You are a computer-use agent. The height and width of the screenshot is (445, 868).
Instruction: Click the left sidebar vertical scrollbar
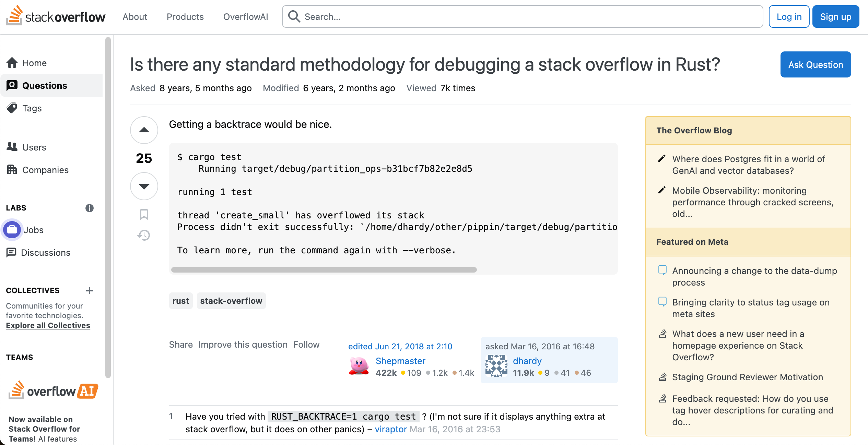pyautogui.click(x=108, y=207)
